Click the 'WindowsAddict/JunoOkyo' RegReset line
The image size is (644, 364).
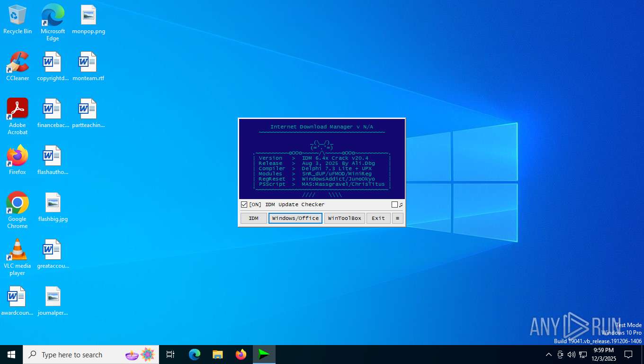point(339,179)
